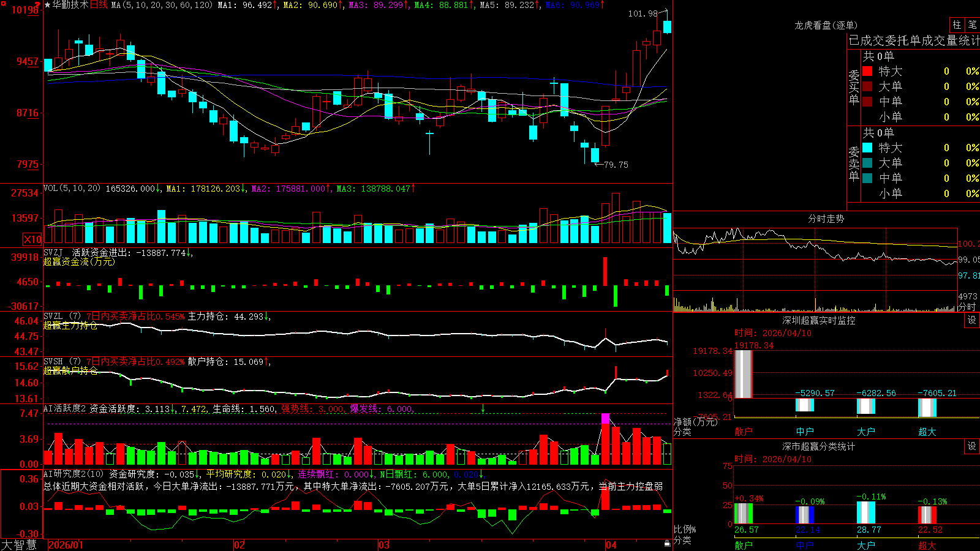Click the AI活跃度2 indicator name
980x551 pixels.
(x=65, y=408)
